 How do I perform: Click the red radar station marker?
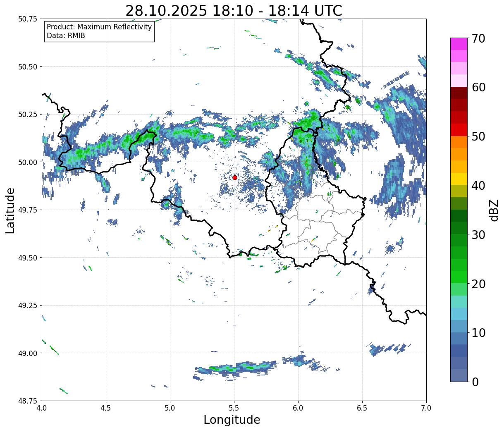pos(235,177)
